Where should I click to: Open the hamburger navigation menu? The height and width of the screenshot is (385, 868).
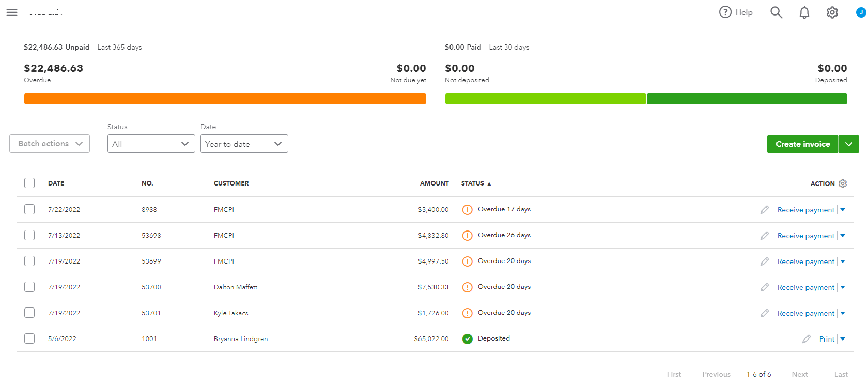click(x=12, y=12)
